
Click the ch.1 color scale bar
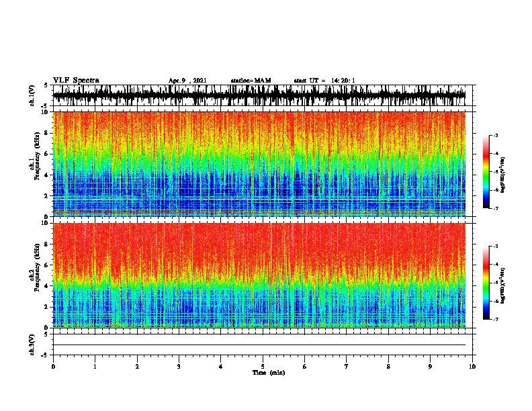486,172
